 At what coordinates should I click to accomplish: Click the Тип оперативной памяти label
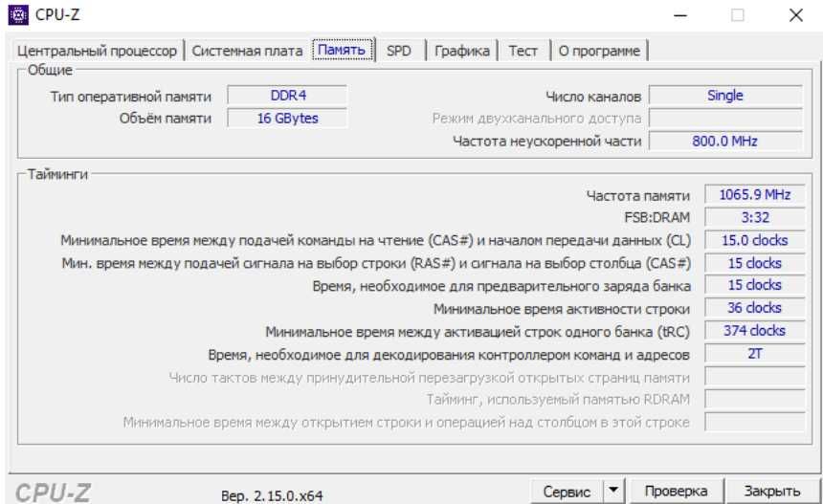click(131, 97)
